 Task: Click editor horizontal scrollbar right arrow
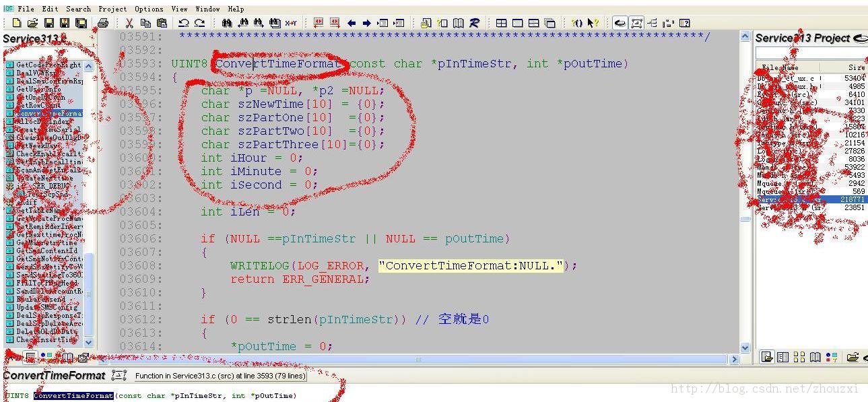pos(735,360)
